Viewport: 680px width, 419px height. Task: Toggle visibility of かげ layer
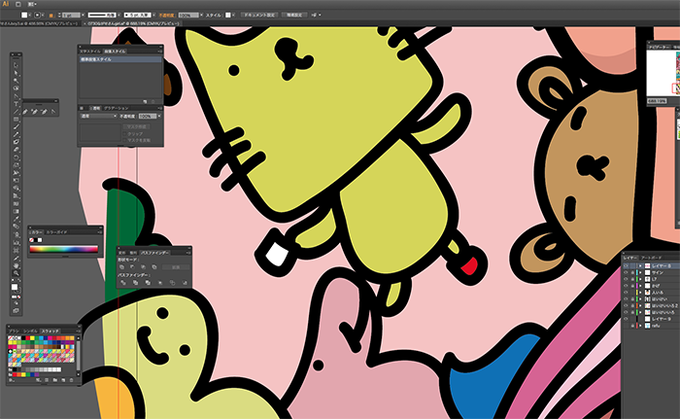tap(625, 285)
